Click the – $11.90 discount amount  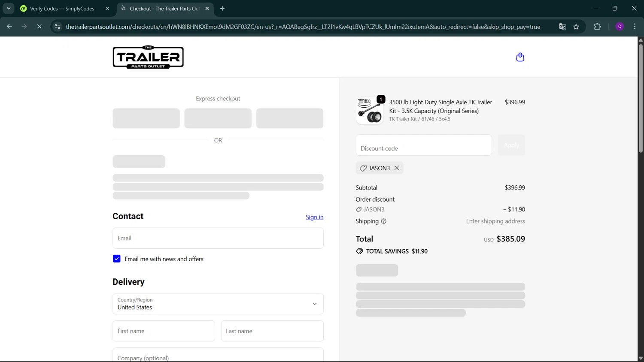(x=514, y=209)
